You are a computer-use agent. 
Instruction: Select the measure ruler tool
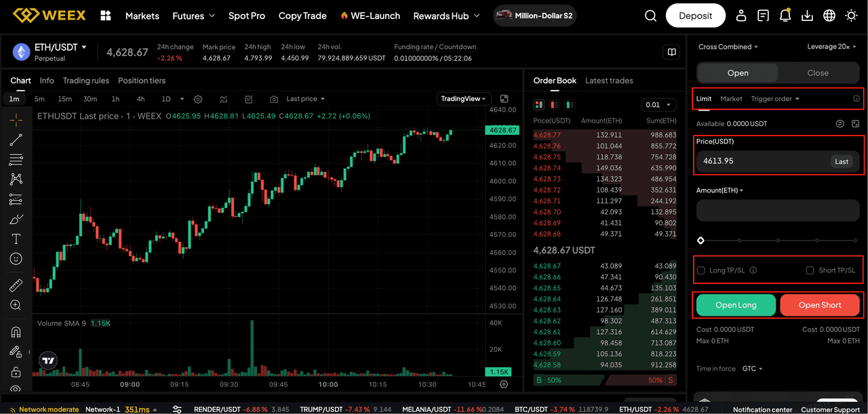click(x=15, y=284)
